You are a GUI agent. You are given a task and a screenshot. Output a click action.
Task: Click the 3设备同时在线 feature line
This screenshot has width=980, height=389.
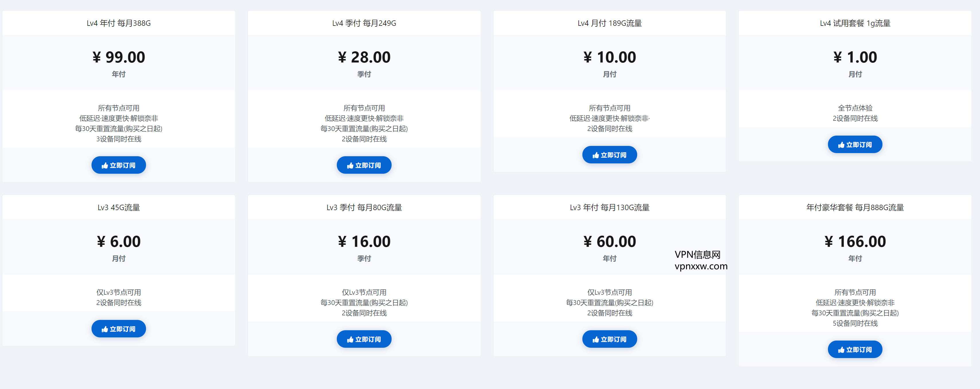click(119, 139)
